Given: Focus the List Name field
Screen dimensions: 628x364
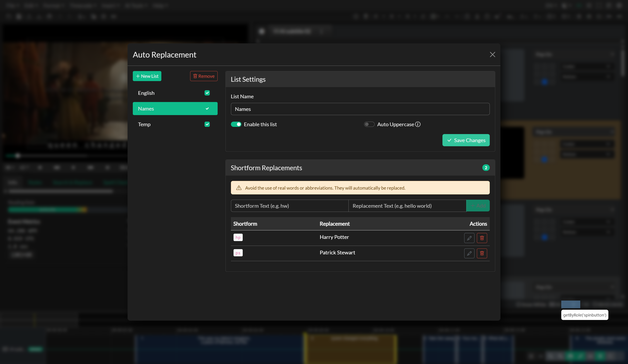Looking at the screenshot, I should pos(360,109).
